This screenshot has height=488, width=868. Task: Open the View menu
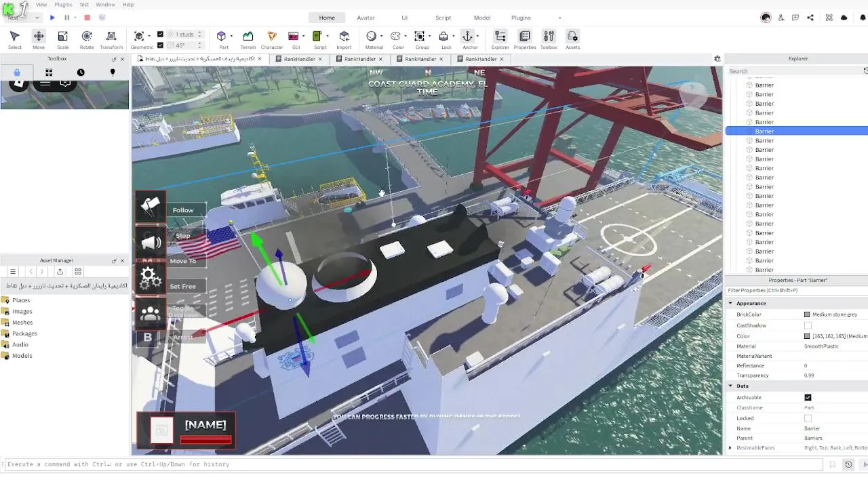(41, 5)
